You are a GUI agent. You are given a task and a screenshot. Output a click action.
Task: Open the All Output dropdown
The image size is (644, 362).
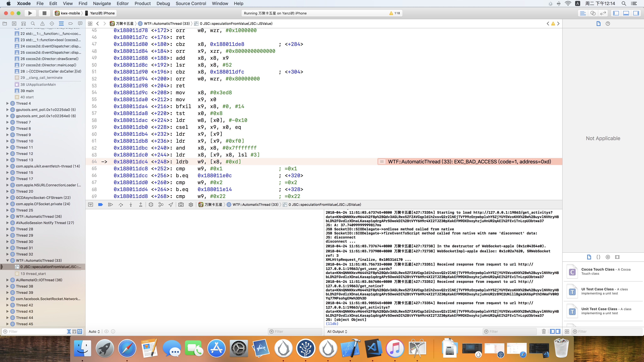[337, 332]
